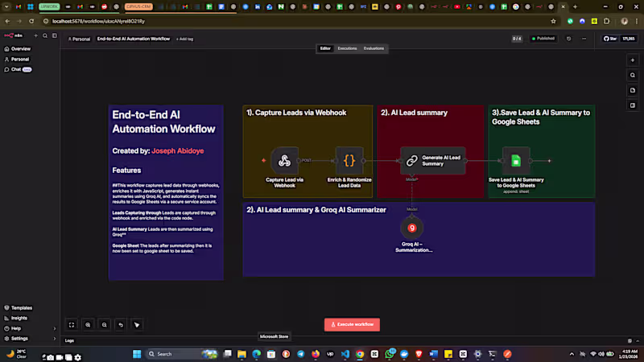Click the Features heading in the note

click(x=126, y=171)
